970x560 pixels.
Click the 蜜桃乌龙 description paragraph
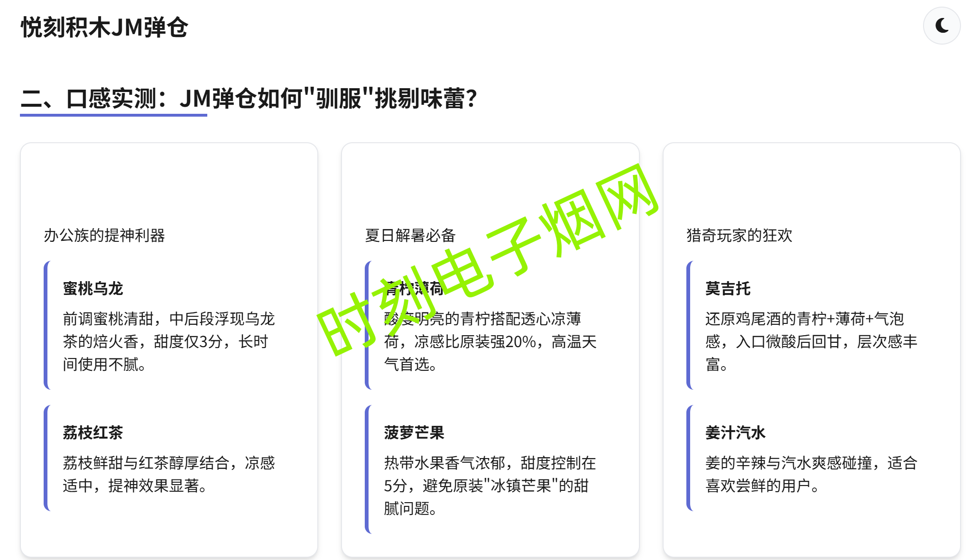168,341
